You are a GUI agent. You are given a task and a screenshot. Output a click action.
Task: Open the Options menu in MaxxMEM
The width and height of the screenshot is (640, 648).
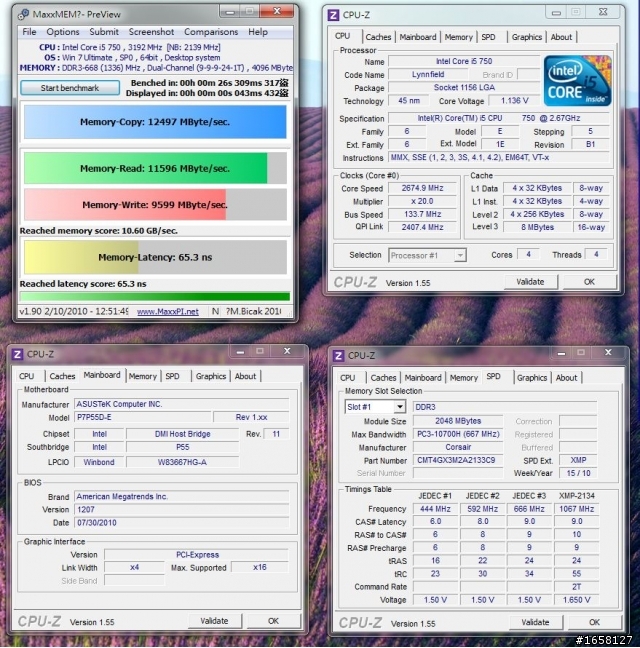tap(63, 32)
